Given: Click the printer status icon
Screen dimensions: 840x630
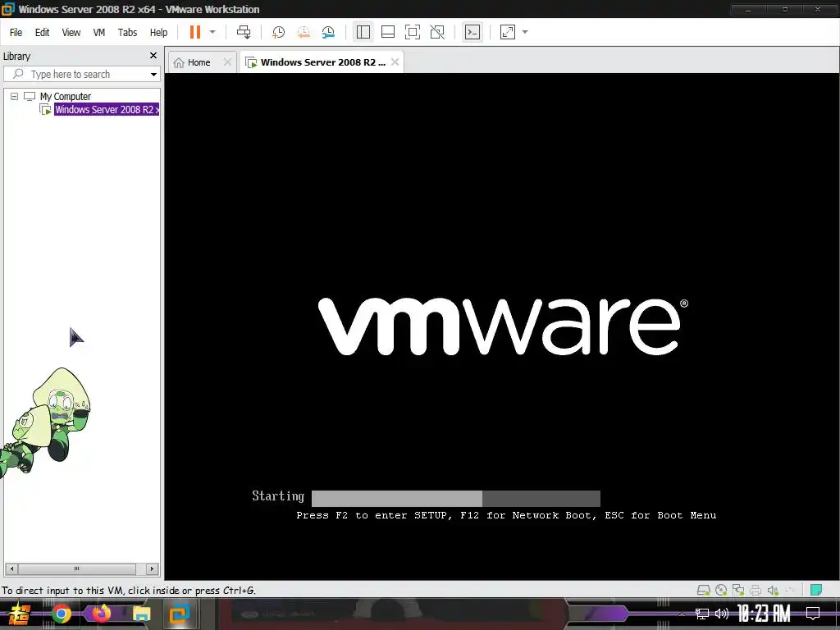Looking at the screenshot, I should point(756,591).
